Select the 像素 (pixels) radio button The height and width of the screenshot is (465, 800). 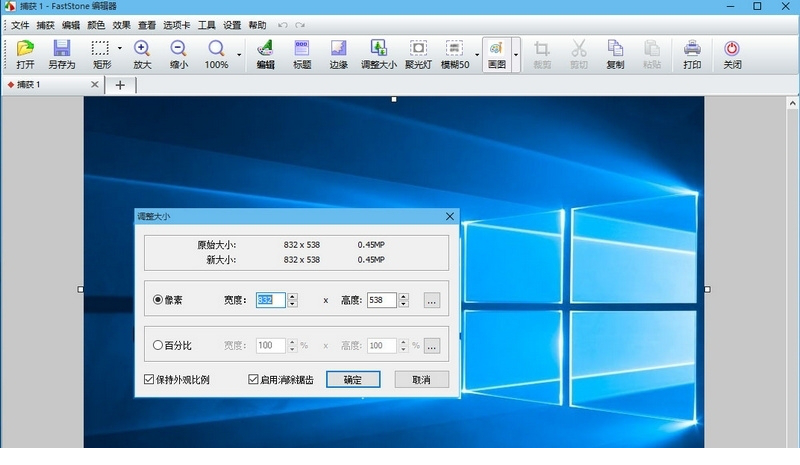pyautogui.click(x=158, y=300)
